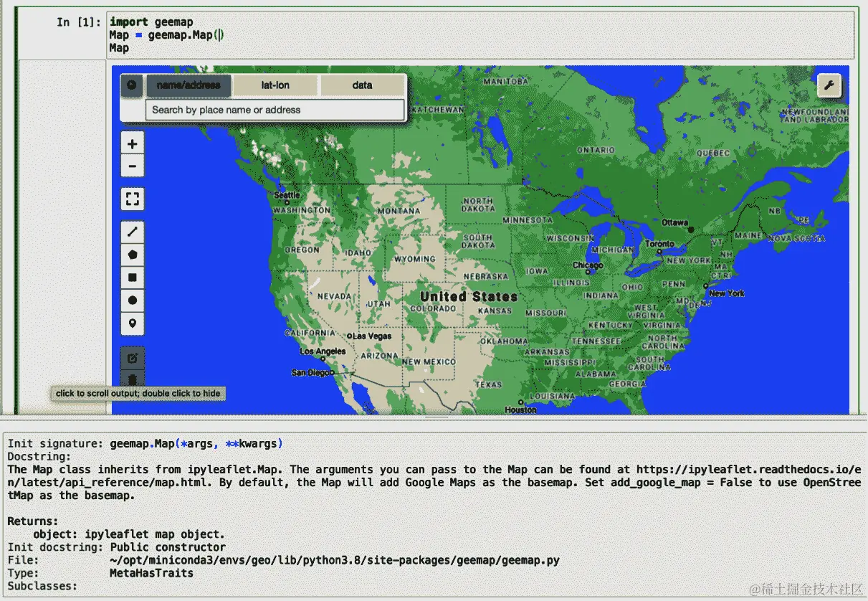
Task: Click the MONTANA state label
Action: [399, 211]
